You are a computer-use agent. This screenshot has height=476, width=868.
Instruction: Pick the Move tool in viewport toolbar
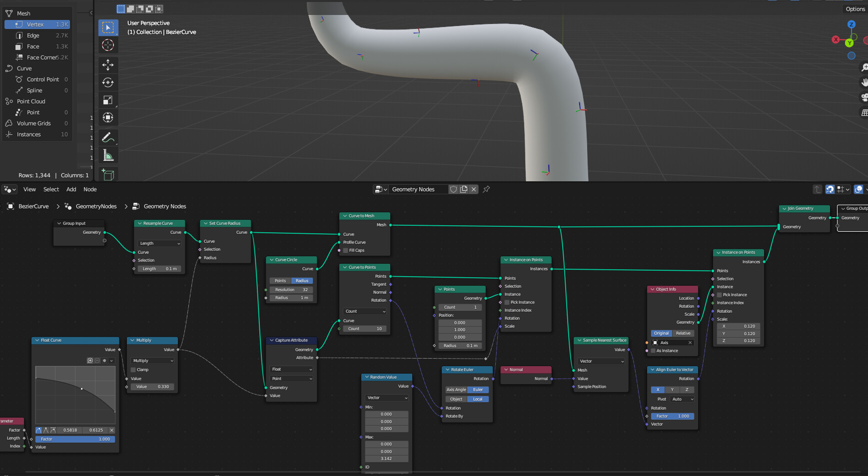[x=108, y=65]
